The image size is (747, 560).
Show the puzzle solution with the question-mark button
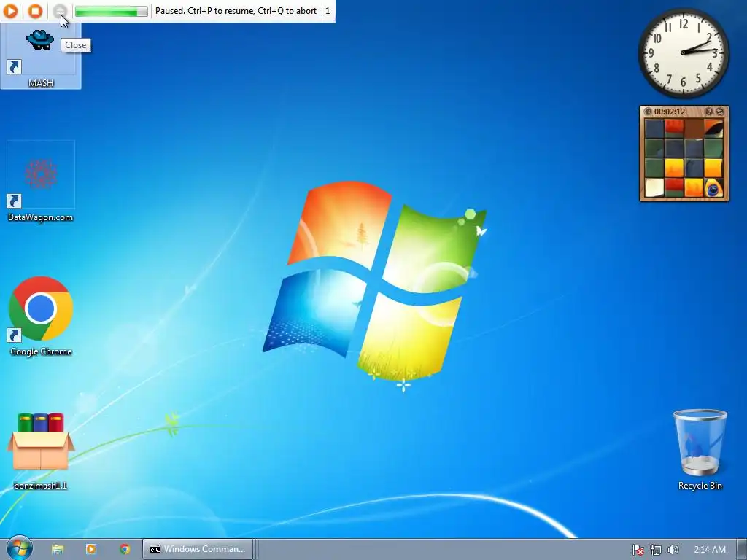(x=708, y=112)
